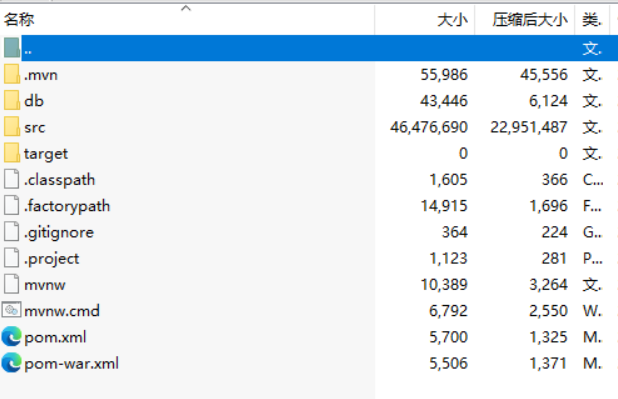Click the mvnw file icon
618x399 pixels.
point(11,284)
